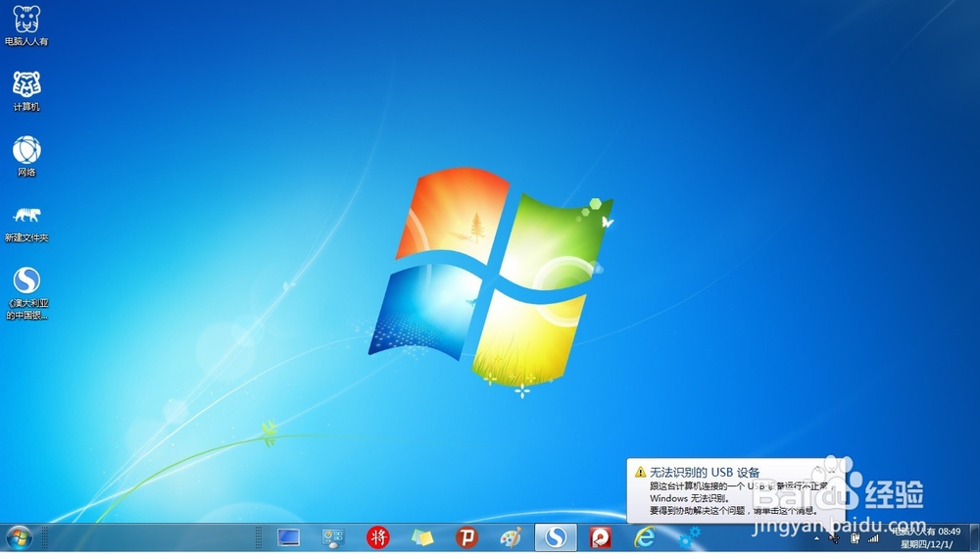The image size is (980, 559).
Task: Open the Windows Start menu orb
Action: 19,537
